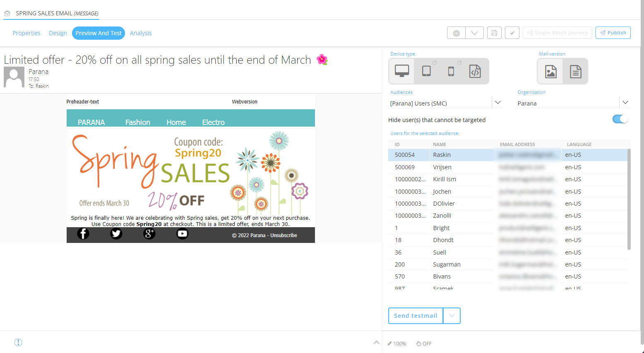Screen dimensions: 644x353
Task: Open the Analysis tab
Action: click(x=141, y=33)
